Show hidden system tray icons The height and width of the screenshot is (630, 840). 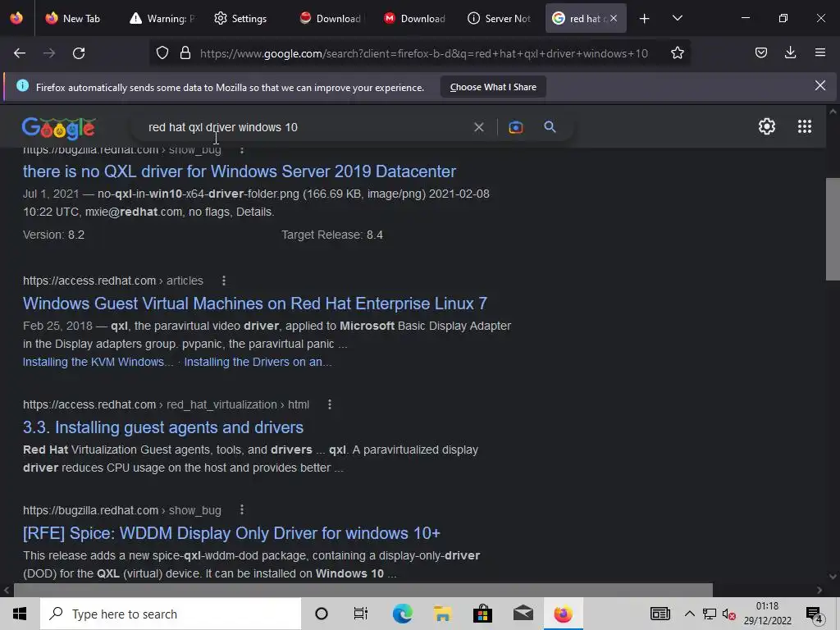tap(689, 614)
